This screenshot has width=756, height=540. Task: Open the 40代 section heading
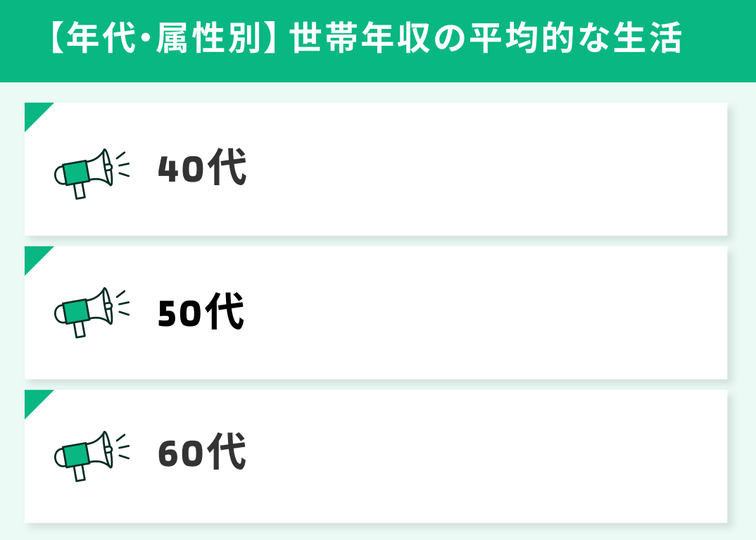pos(202,170)
